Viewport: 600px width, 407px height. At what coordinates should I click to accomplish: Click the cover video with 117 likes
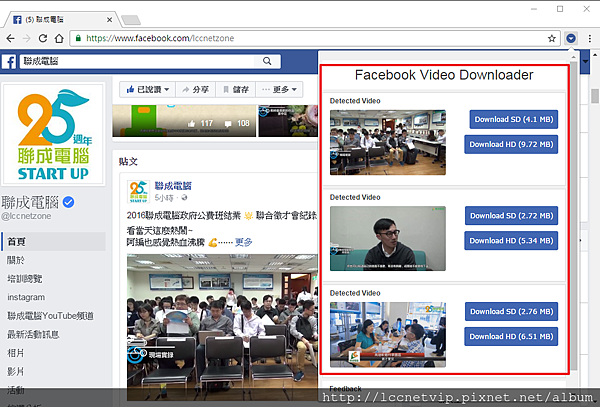184,121
